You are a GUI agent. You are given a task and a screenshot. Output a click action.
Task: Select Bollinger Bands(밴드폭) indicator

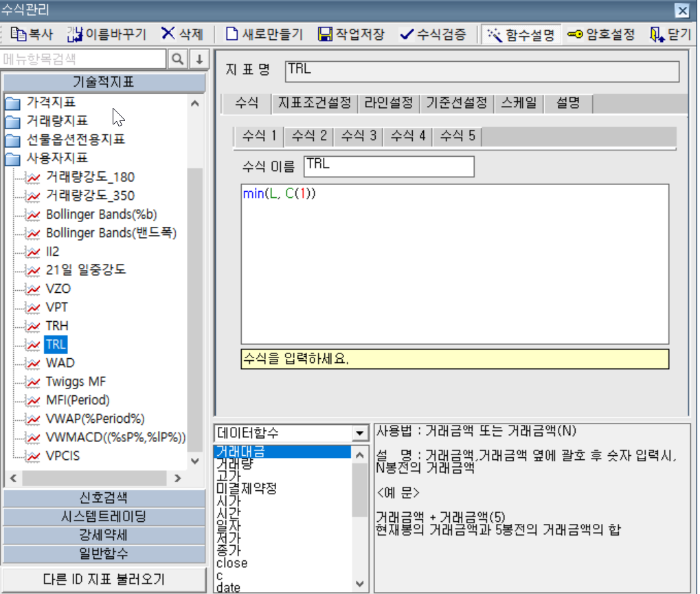point(111,233)
